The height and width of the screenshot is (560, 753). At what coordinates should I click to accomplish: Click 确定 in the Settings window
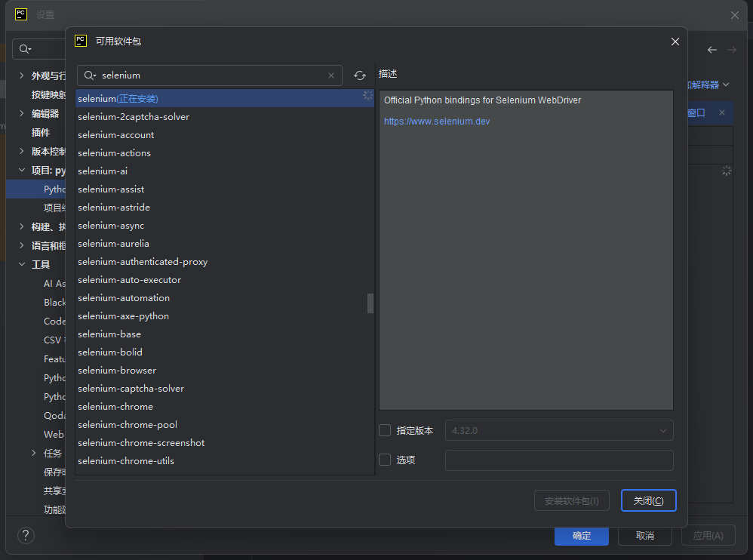[x=582, y=536]
